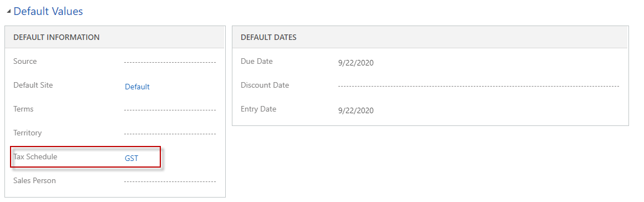Select the empty Sales Person field
Image resolution: width=644 pixels, height=202 pixels.
170,181
